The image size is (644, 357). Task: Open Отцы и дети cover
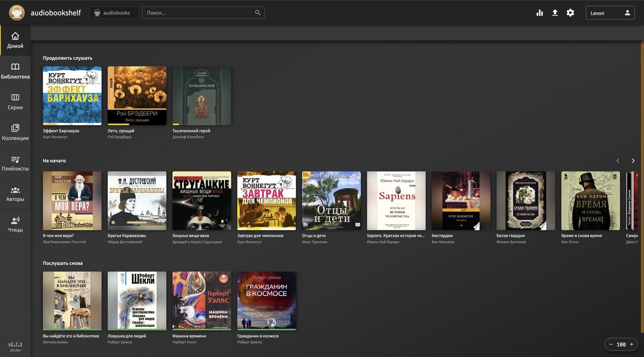331,201
